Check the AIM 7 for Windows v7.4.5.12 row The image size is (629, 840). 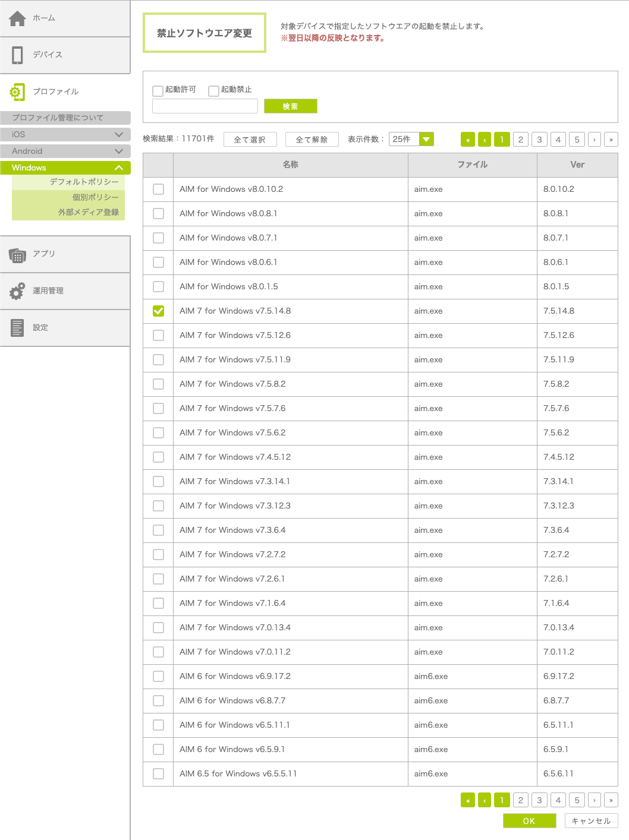click(x=158, y=457)
